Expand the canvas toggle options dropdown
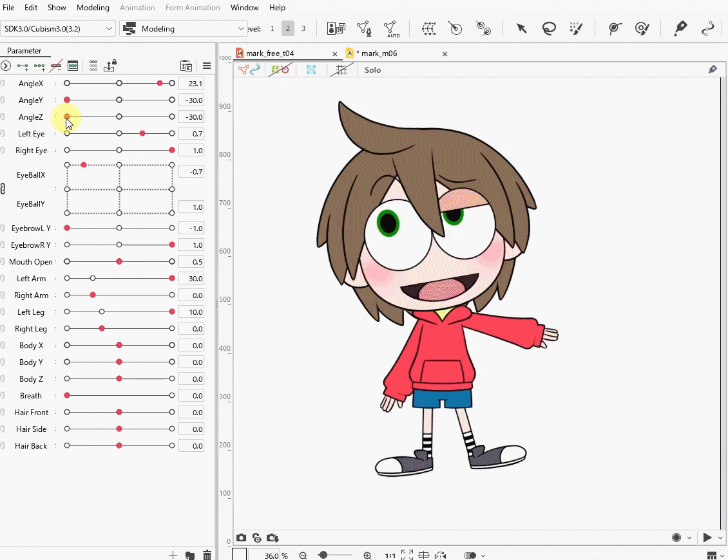Viewport: 728px width, 560px height. tap(483, 555)
